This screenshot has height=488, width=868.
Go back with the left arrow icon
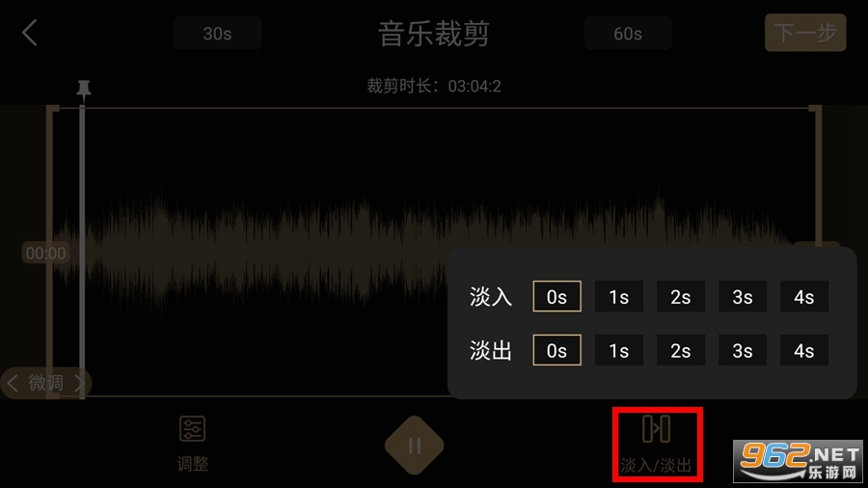30,33
